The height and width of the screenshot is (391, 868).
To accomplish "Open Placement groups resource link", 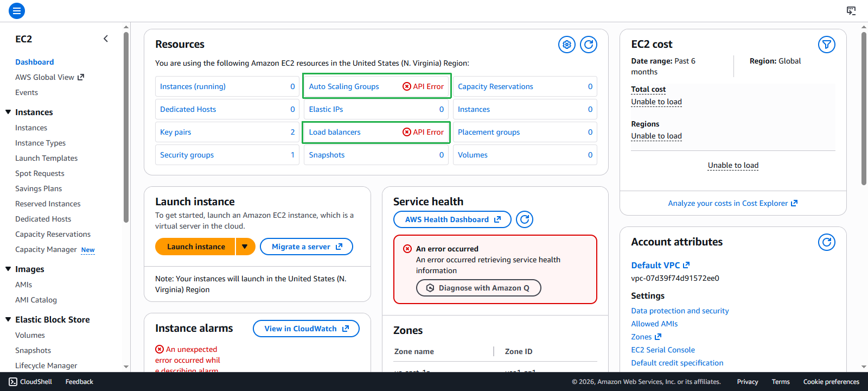I will (x=489, y=132).
